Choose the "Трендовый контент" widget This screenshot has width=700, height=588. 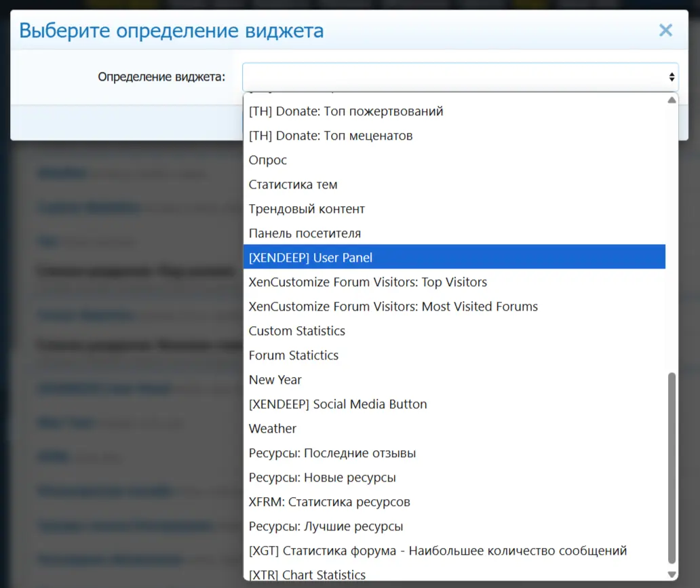[x=307, y=208]
